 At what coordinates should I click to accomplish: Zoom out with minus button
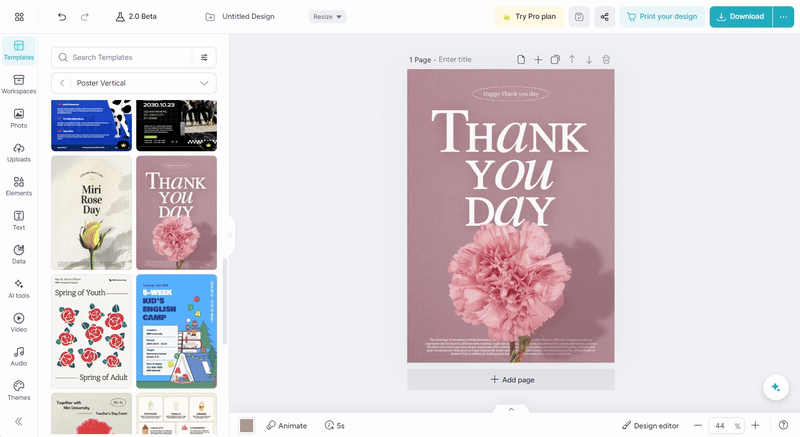click(698, 425)
